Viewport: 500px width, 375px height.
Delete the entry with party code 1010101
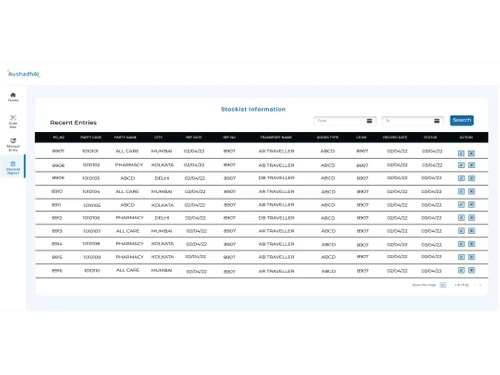[471, 153]
